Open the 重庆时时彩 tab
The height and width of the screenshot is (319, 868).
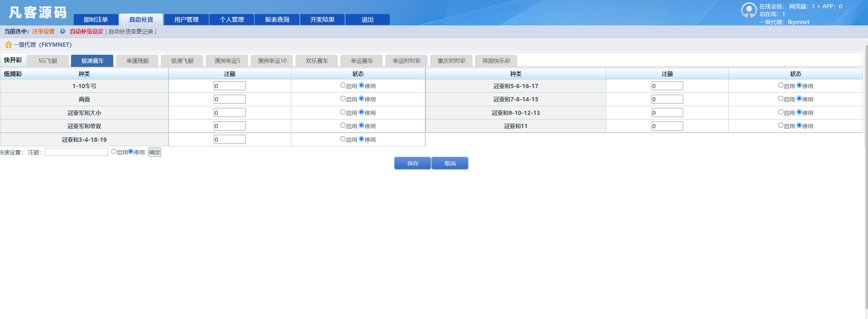coord(451,60)
